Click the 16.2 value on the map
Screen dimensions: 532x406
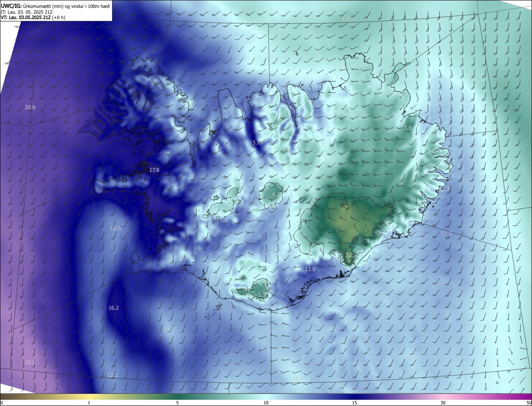113,308
